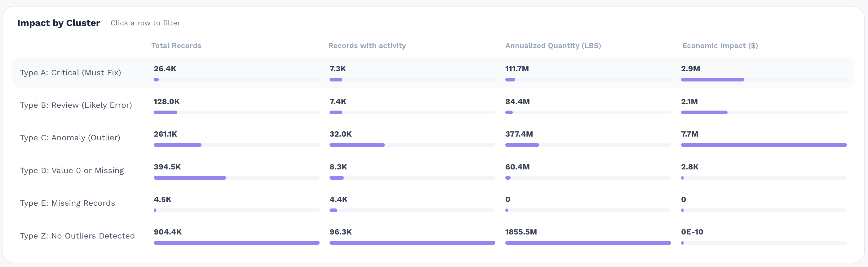Click the 7.7M economic impact value
This screenshot has width=868, height=267.
(689, 134)
